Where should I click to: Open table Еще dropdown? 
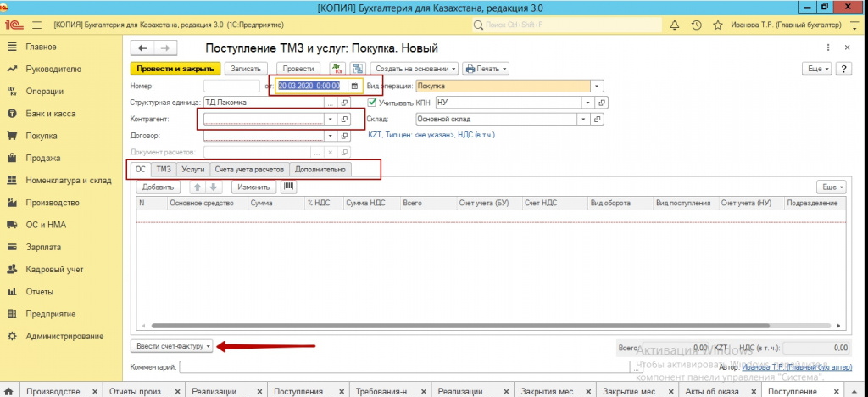[832, 187]
